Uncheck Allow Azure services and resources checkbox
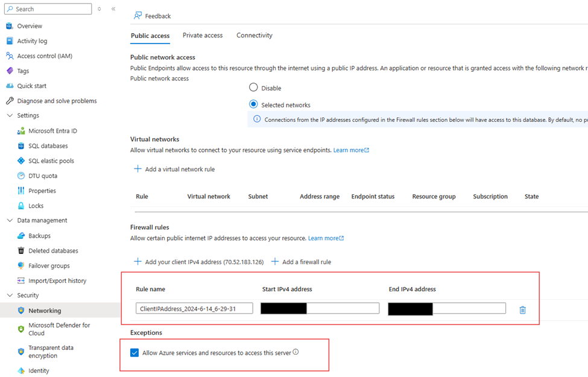The image size is (588, 377). tap(134, 353)
